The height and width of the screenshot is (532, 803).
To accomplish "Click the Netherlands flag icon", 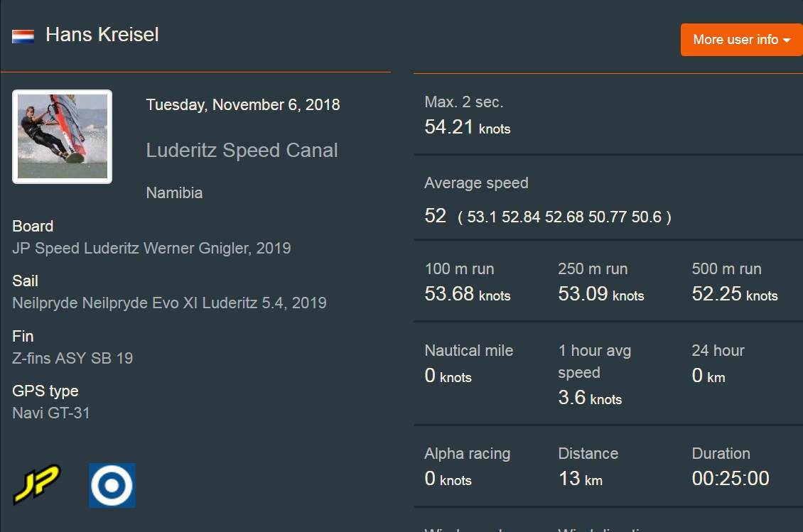I will (23, 36).
